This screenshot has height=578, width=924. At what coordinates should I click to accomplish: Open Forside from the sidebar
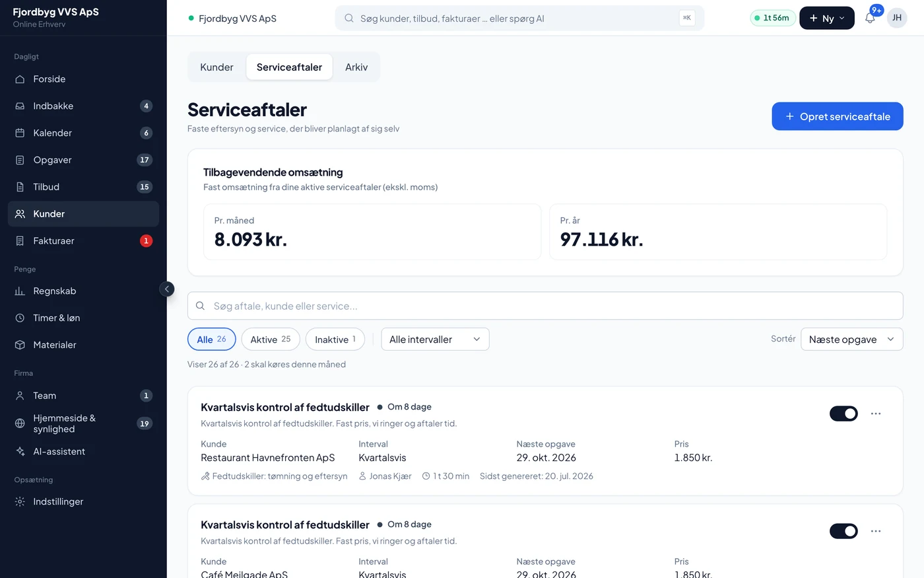[x=83, y=79]
